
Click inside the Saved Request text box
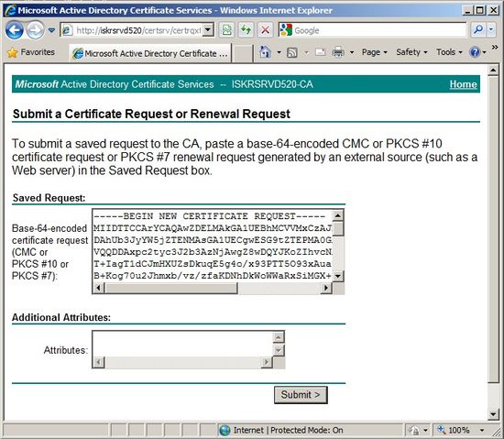[213, 246]
